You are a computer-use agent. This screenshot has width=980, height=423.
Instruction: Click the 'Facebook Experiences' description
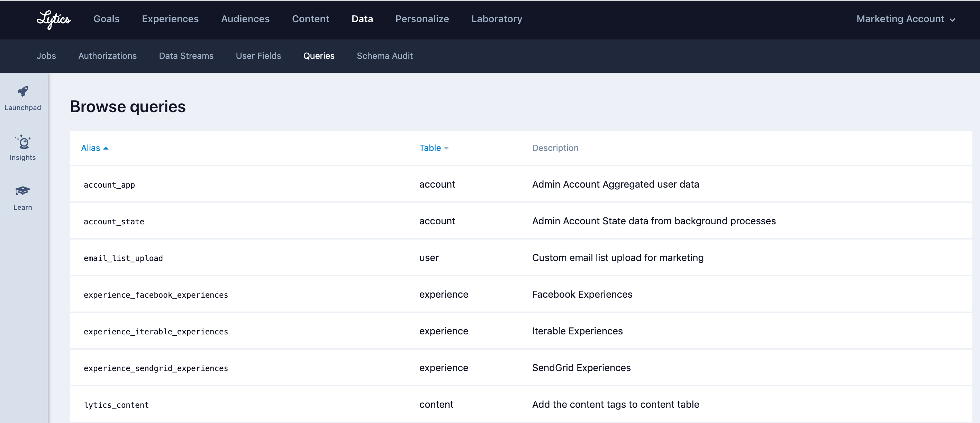(x=582, y=295)
